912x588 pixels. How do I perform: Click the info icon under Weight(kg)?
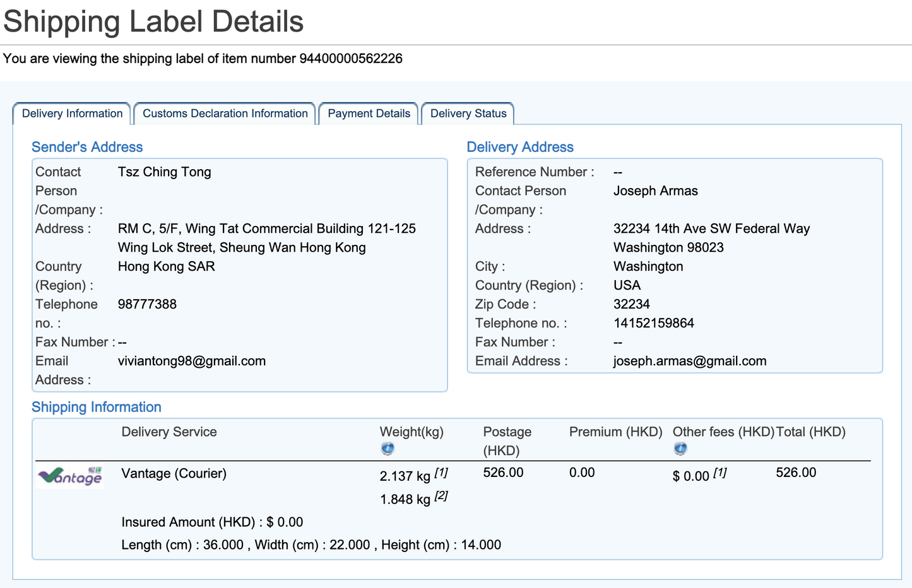pyautogui.click(x=388, y=449)
